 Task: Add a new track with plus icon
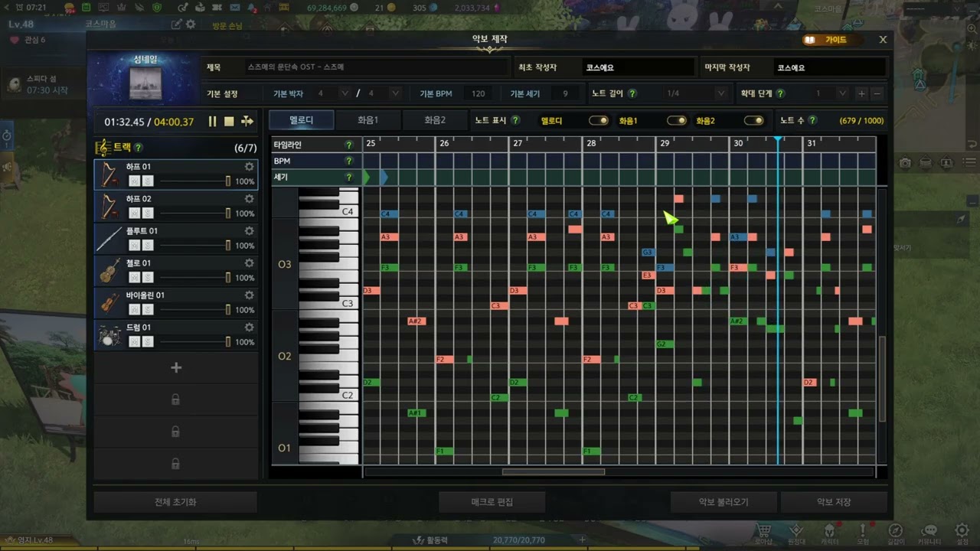click(176, 367)
